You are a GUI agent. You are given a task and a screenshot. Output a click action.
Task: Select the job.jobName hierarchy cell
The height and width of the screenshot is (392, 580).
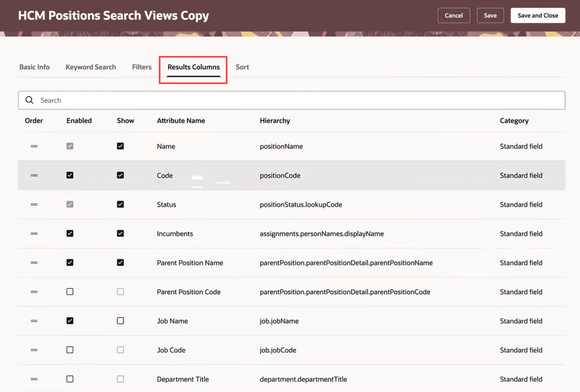click(279, 321)
